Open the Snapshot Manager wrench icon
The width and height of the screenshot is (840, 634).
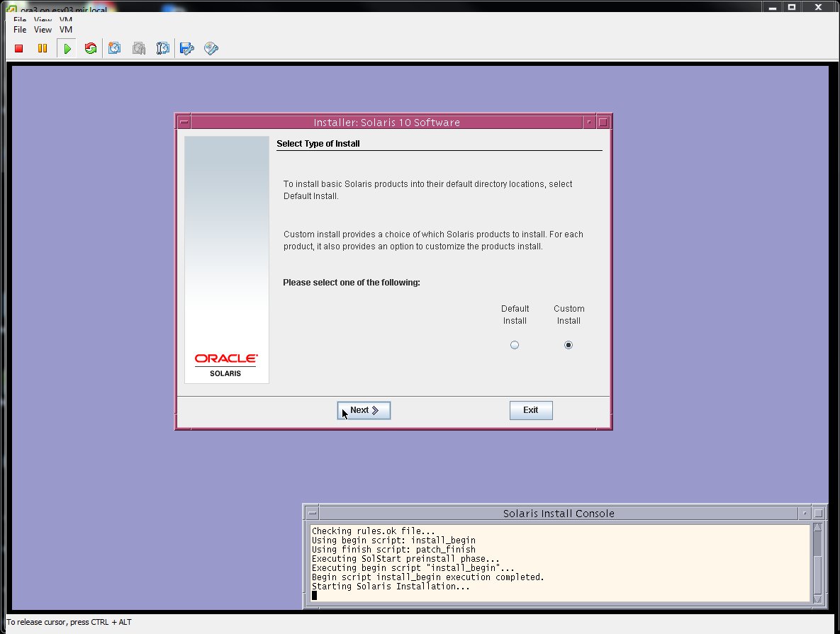coord(163,49)
